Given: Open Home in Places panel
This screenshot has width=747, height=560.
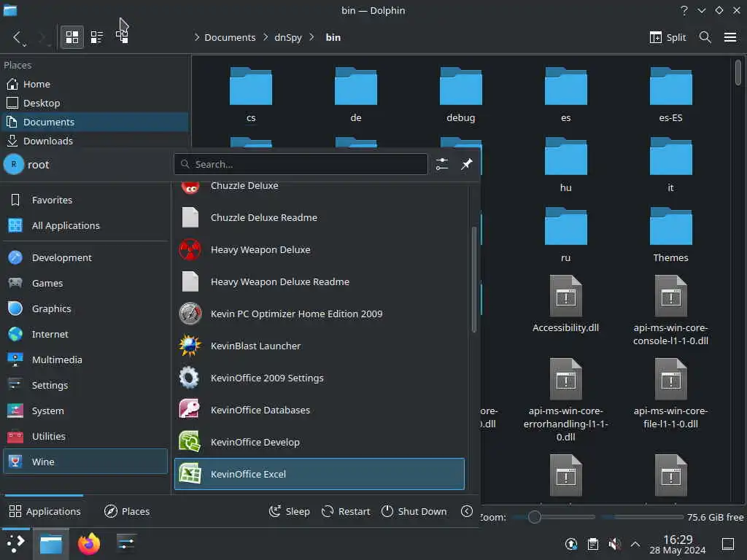Looking at the screenshot, I should pyautogui.click(x=96, y=84).
